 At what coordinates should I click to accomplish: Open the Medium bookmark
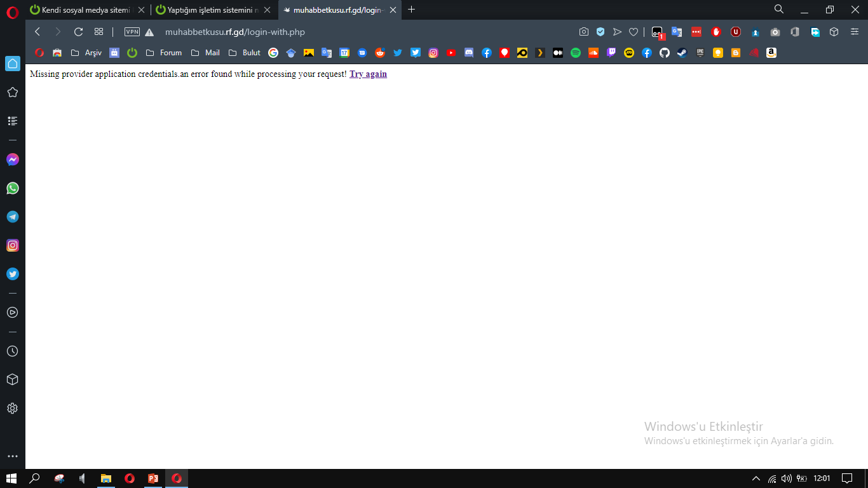pos(558,53)
